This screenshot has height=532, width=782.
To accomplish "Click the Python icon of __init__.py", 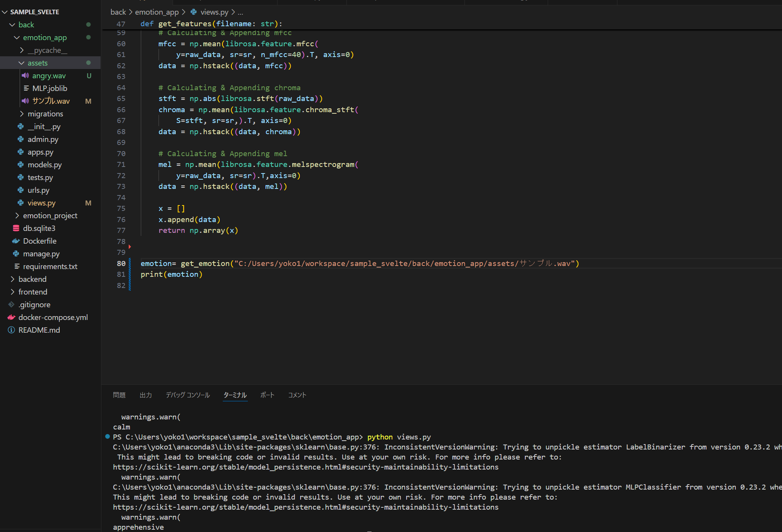I will click(x=21, y=126).
